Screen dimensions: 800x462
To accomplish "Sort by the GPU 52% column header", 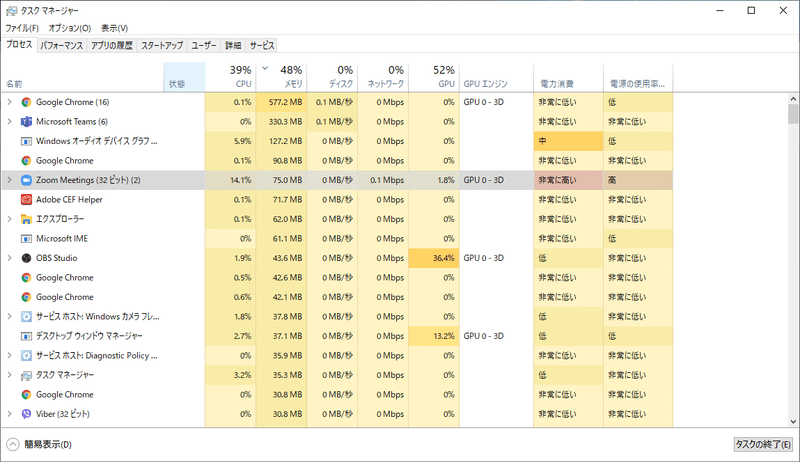I will (x=434, y=76).
